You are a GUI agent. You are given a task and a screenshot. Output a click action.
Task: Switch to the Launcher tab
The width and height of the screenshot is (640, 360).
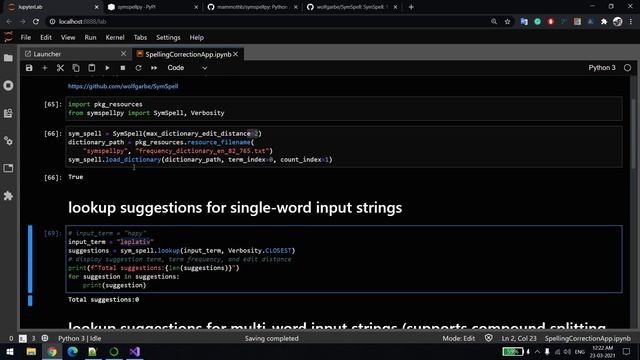pos(76,54)
